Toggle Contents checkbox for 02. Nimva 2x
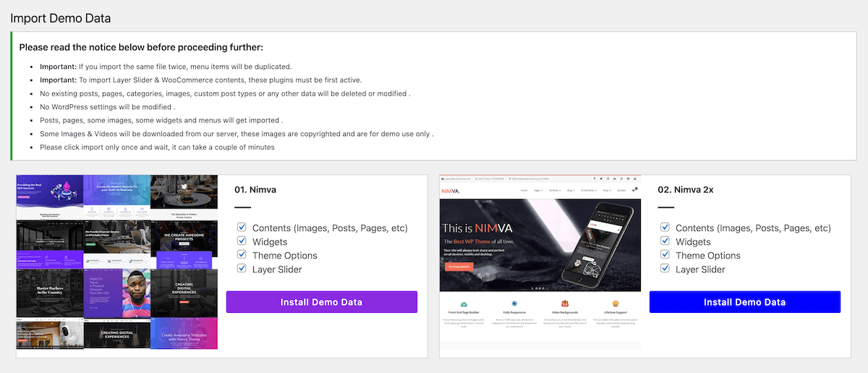Screen dimensions: 868x373 pyautogui.click(x=665, y=227)
